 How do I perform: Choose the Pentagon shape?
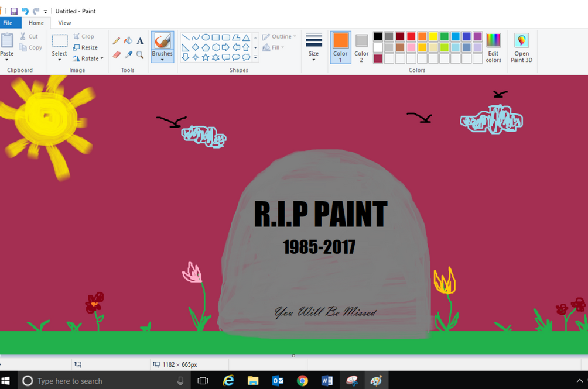206,47
